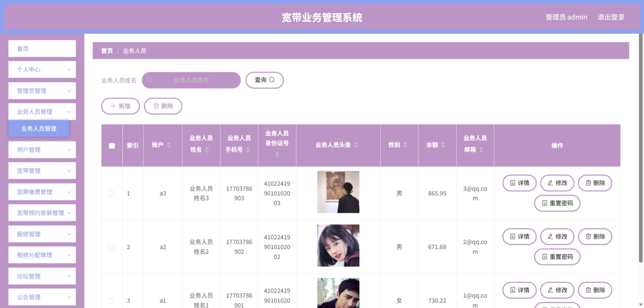The image size is (644, 308).
Task: Click 首页 in the breadcrumb
Action: click(107, 51)
